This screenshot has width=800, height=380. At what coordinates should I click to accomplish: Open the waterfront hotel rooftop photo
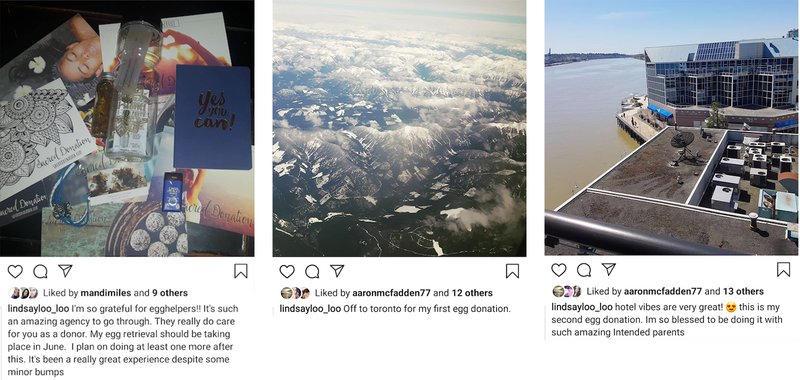(671, 128)
